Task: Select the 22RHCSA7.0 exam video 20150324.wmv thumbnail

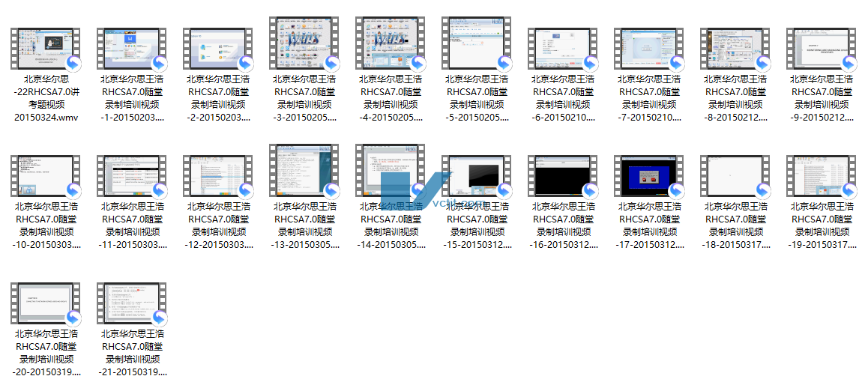Action: click(x=46, y=49)
